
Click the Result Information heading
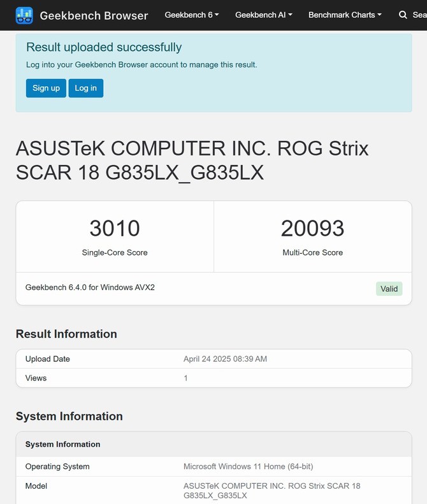pyautogui.click(x=66, y=334)
